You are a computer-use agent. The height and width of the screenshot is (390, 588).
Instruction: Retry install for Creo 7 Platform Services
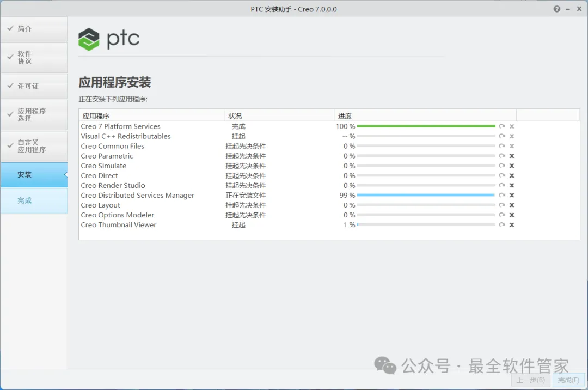pos(502,126)
